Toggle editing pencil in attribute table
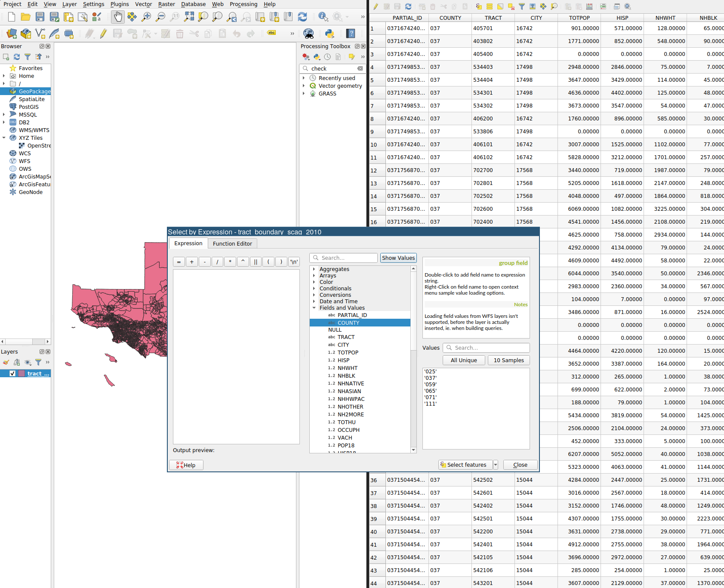 [x=376, y=6]
